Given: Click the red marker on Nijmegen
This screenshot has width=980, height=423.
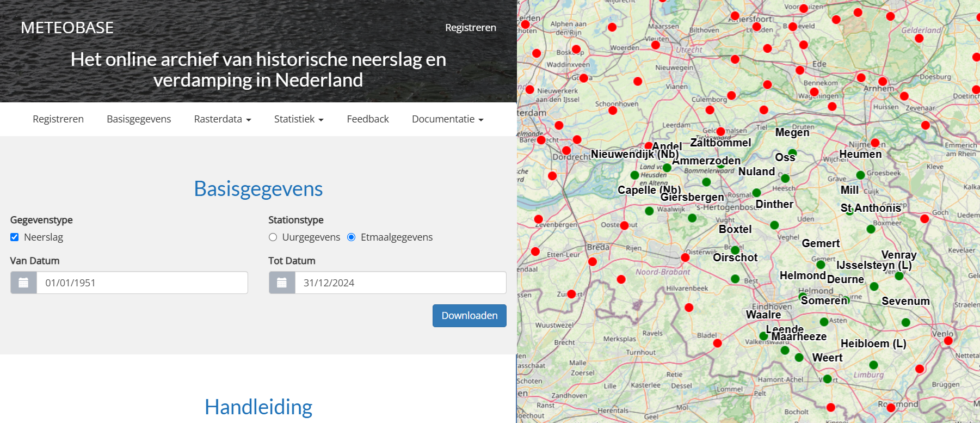Looking at the screenshot, I should [875, 143].
